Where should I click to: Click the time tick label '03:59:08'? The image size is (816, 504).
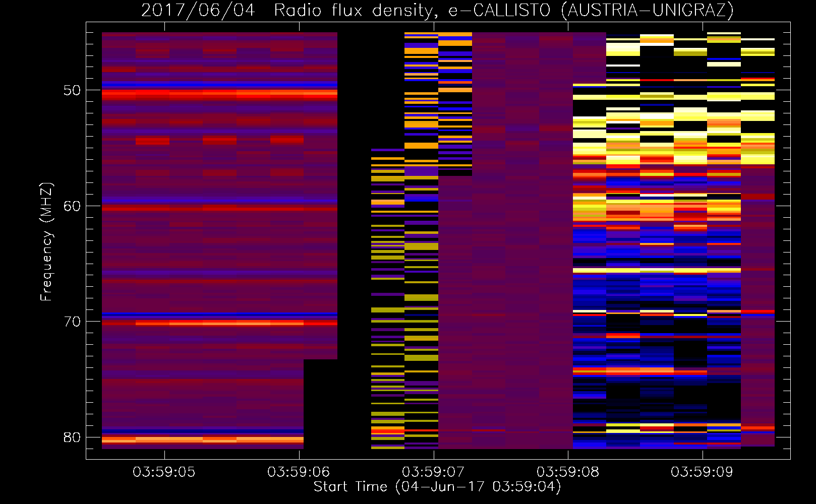coord(568,472)
